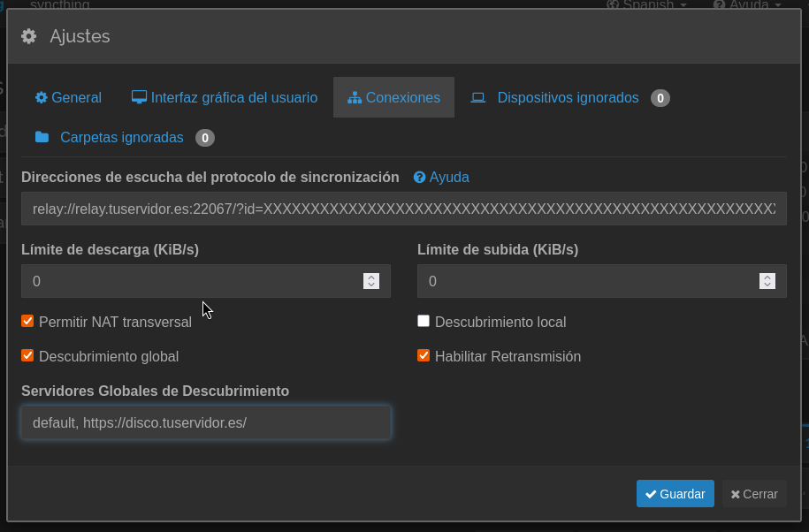The height and width of the screenshot is (532, 809).
Task: Click the cog icon on General tab
Action: pos(41,97)
